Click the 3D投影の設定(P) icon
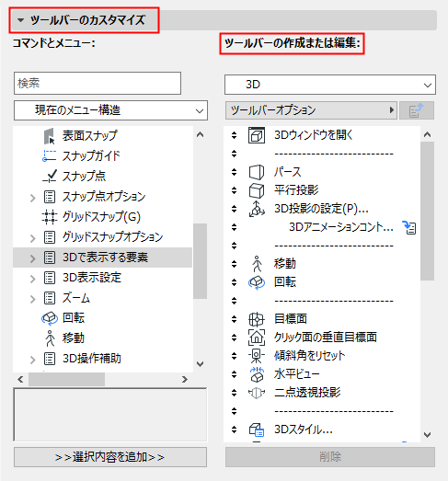 pos(257,209)
